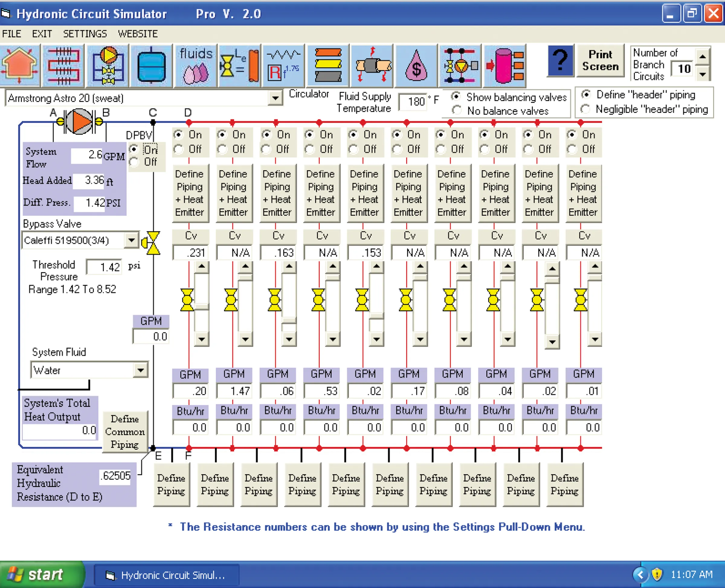Open the SETTINGS menu
The image size is (725, 588).
85,34
